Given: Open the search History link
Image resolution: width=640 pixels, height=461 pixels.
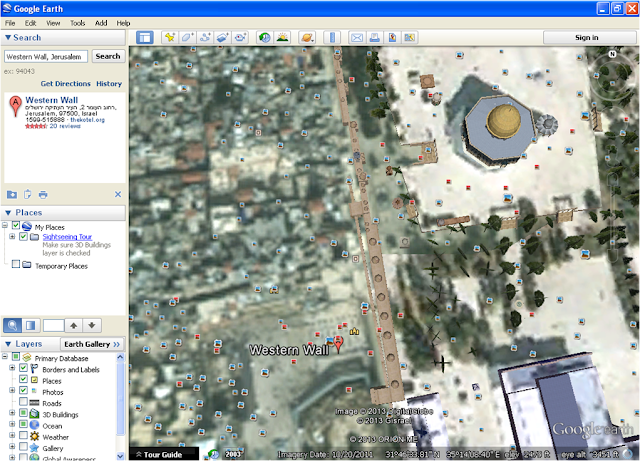Looking at the screenshot, I should pos(109,84).
